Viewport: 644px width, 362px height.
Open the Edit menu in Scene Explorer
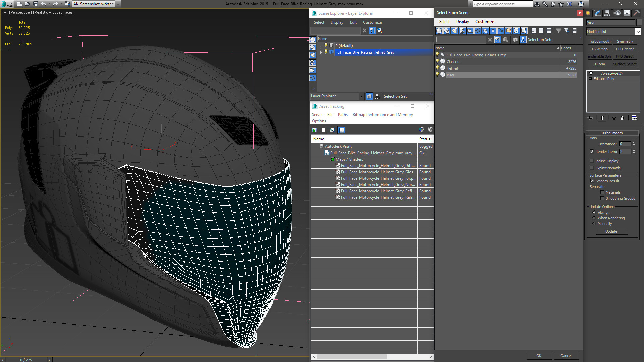click(x=353, y=22)
